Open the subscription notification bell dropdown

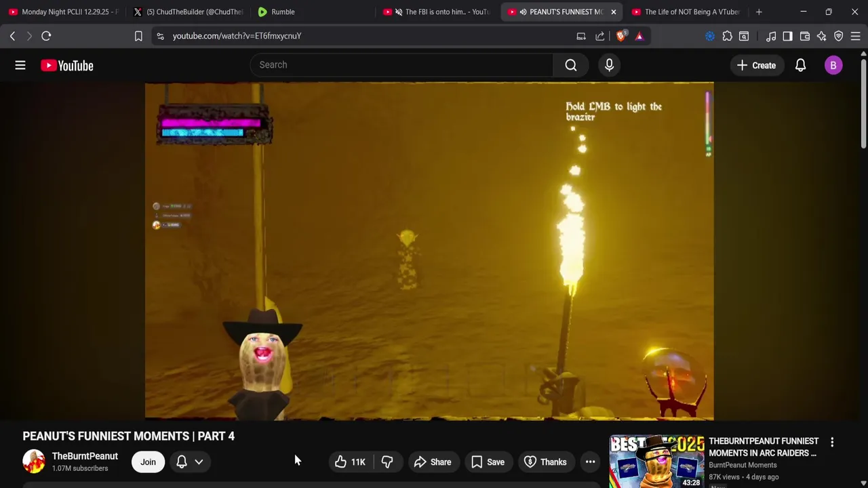(190, 462)
